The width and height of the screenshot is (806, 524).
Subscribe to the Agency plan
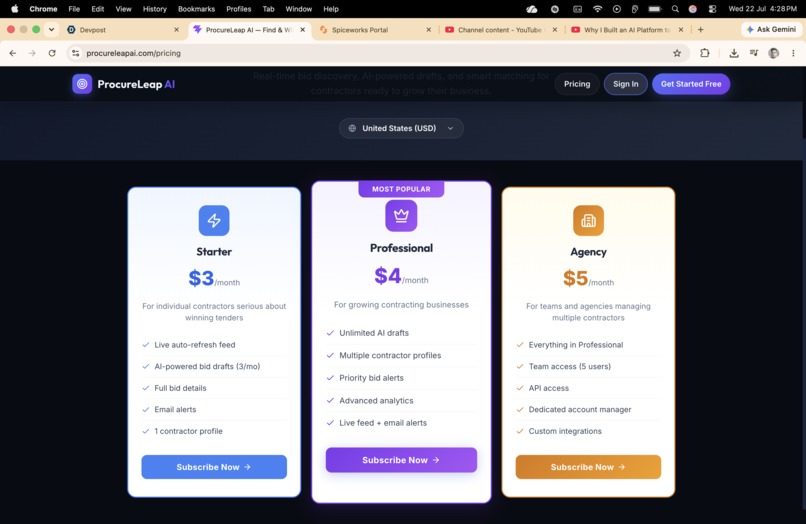(x=588, y=467)
